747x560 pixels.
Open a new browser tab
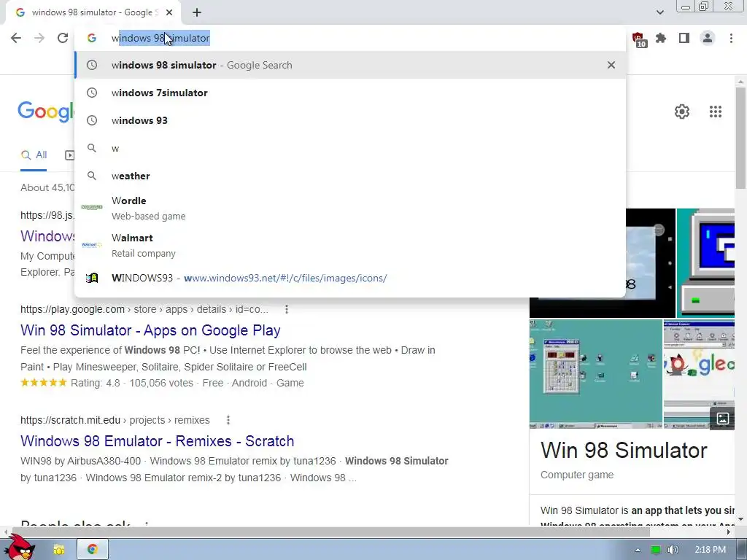click(x=197, y=12)
